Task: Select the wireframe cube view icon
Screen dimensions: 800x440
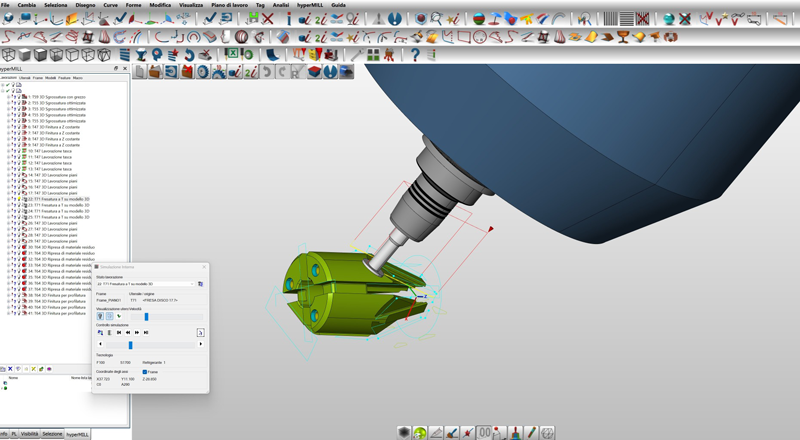Action: [8, 55]
